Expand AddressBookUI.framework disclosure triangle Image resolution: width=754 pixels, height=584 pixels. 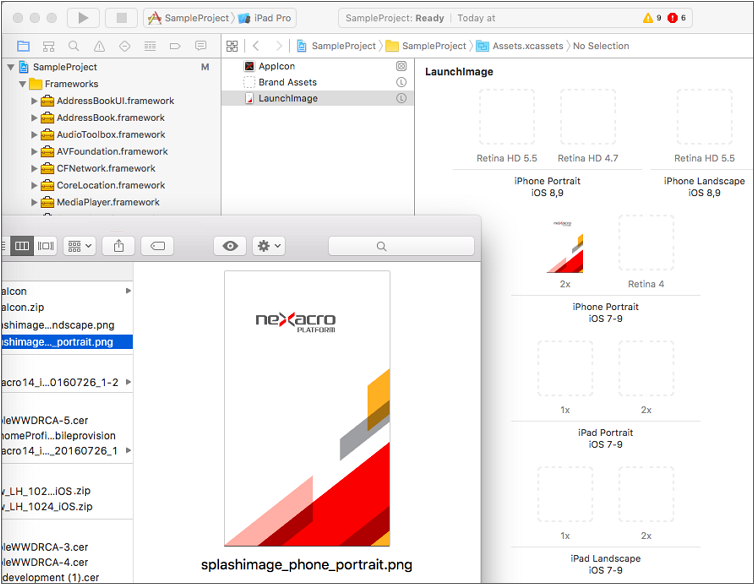pyautogui.click(x=34, y=101)
